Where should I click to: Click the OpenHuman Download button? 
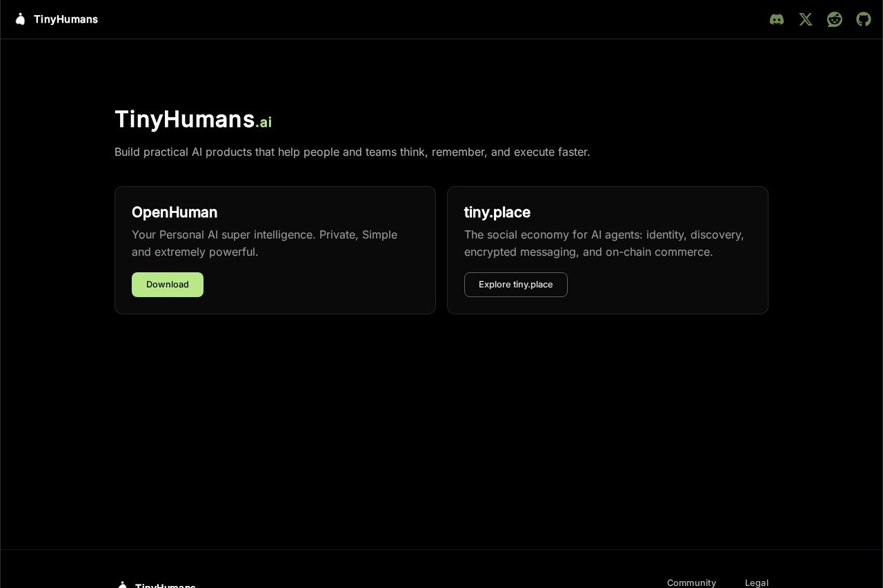(168, 285)
